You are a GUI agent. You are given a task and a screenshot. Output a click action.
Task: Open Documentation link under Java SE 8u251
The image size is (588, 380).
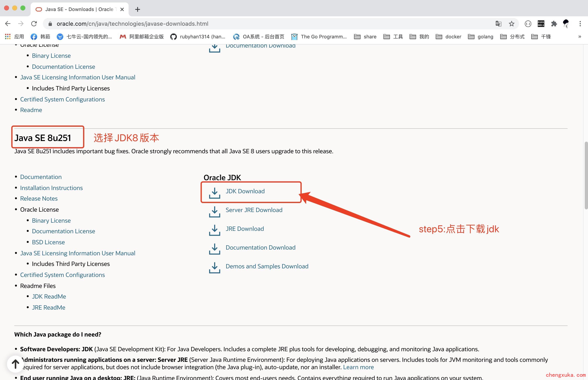point(41,177)
